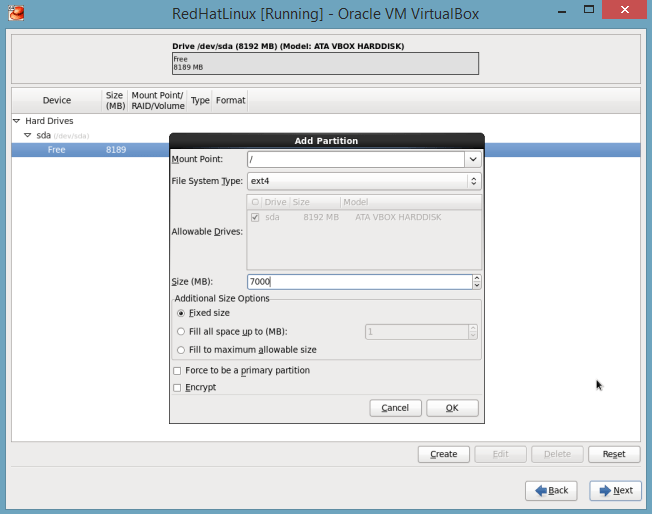This screenshot has height=514, width=652.
Task: Click the sda (/dev/sda) tree label
Action: pyautogui.click(x=62, y=136)
